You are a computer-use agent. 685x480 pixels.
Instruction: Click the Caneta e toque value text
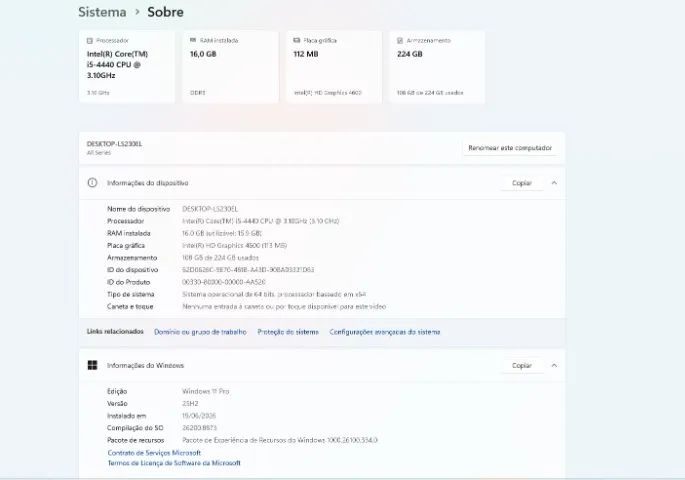pyautogui.click(x=284, y=307)
